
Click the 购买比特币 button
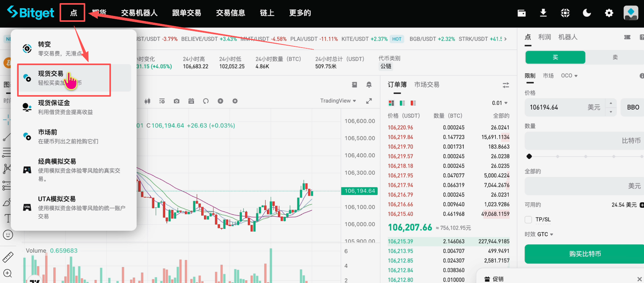click(x=584, y=254)
